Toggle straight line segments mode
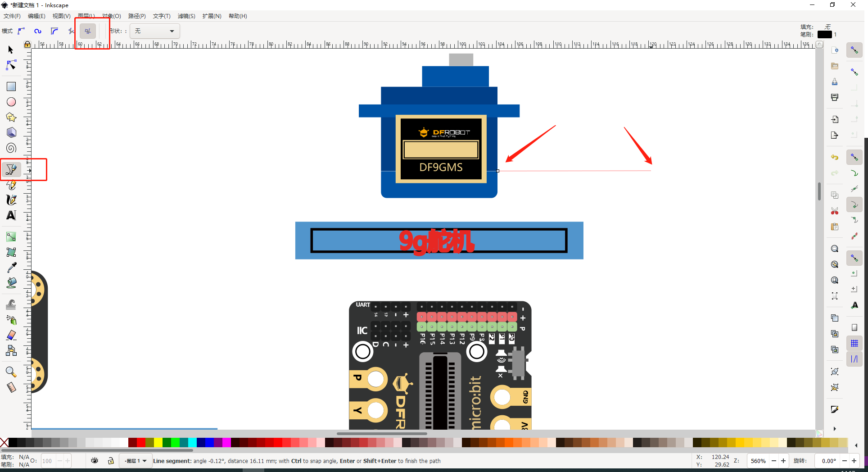Image resolution: width=868 pixels, height=472 pixels. [71, 31]
